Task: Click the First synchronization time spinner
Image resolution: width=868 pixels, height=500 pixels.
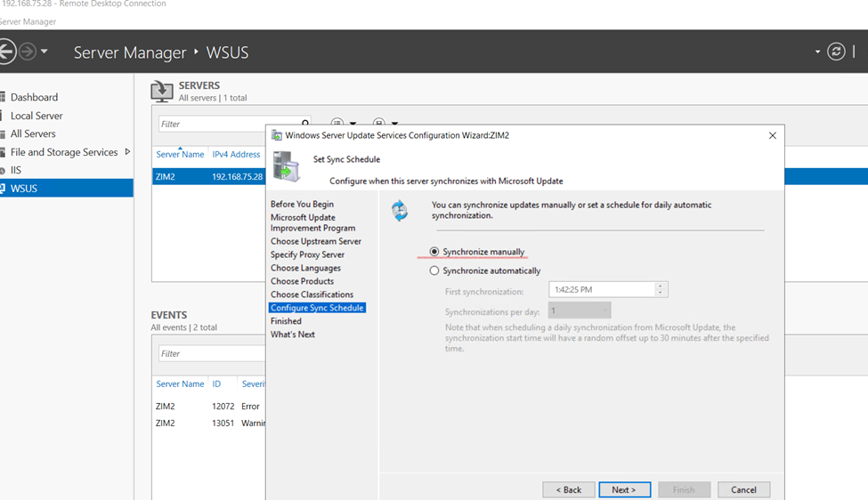Action: (661, 289)
